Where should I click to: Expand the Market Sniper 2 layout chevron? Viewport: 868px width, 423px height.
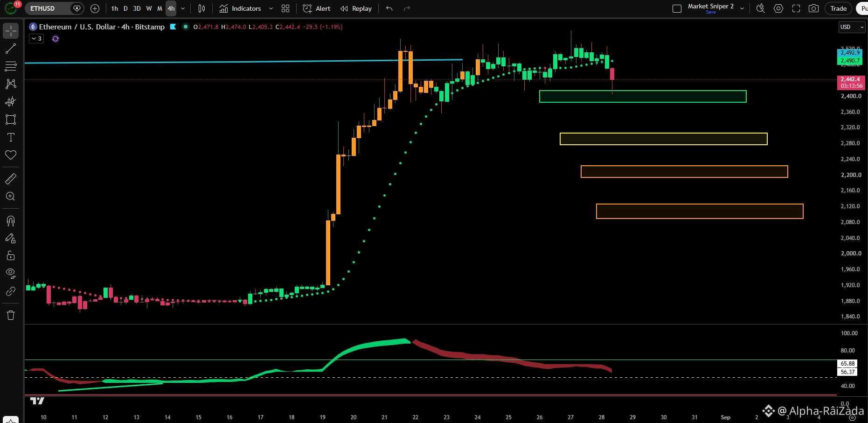tap(742, 8)
